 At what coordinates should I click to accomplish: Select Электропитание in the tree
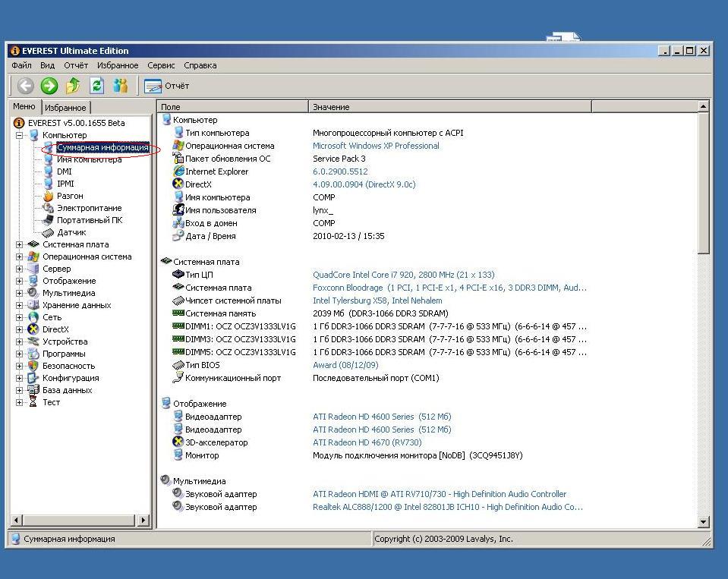(x=89, y=208)
